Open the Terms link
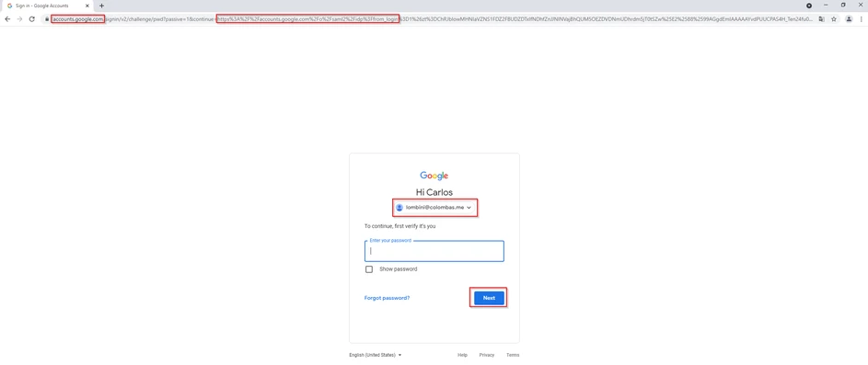 [513, 355]
